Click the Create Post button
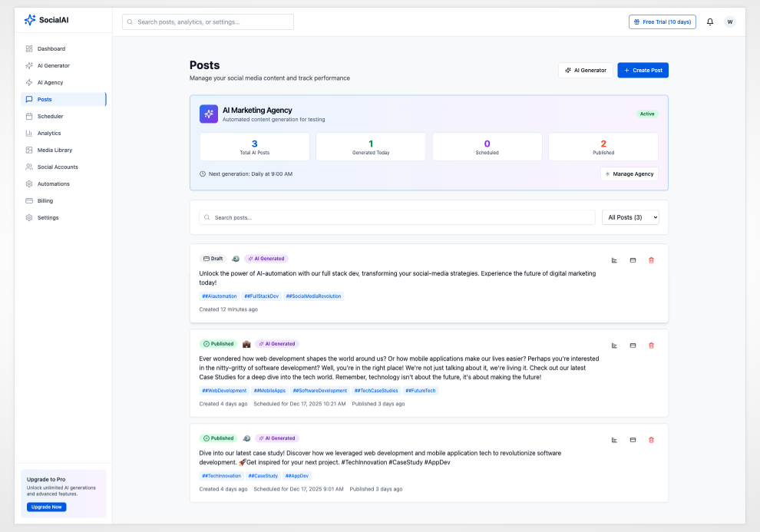Screen dimensions: 760x532 [643, 71]
